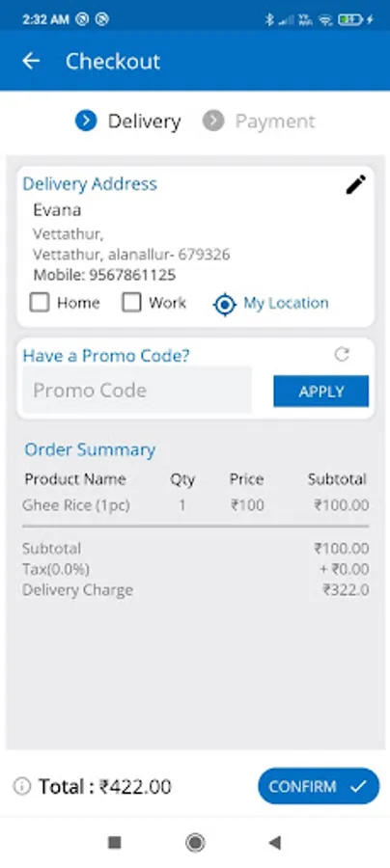Tap the Payment step chevron icon
Viewport: 390px width, 868px height.
point(213,121)
